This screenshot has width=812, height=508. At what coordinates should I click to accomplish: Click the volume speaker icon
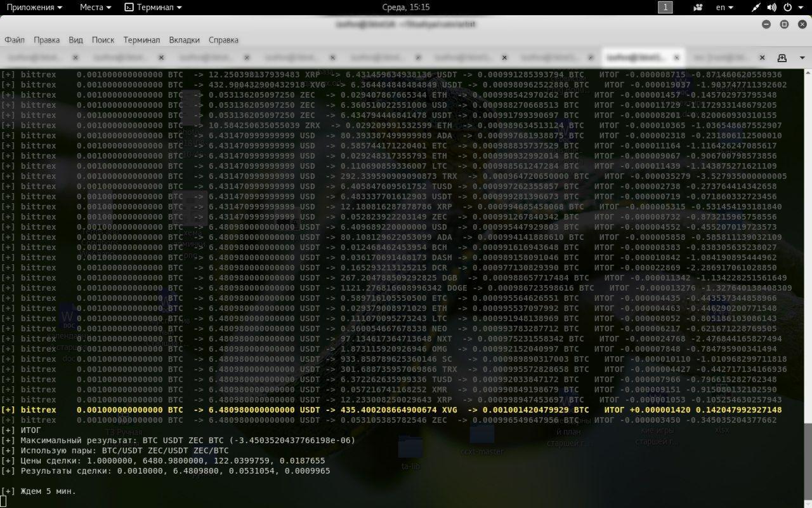coord(772,8)
